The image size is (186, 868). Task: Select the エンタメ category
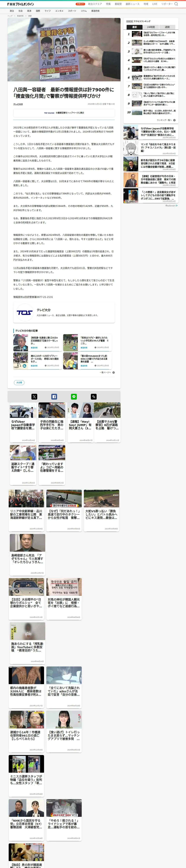(59, 11)
